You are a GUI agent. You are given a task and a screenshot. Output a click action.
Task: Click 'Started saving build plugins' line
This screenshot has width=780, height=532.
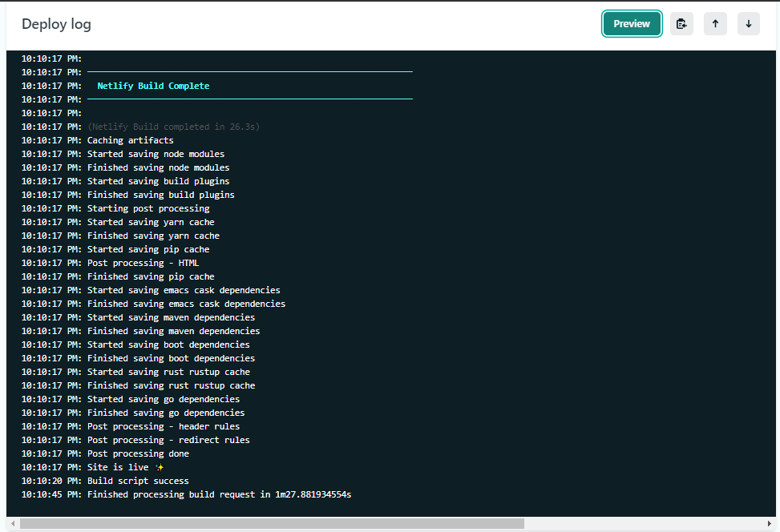(158, 181)
